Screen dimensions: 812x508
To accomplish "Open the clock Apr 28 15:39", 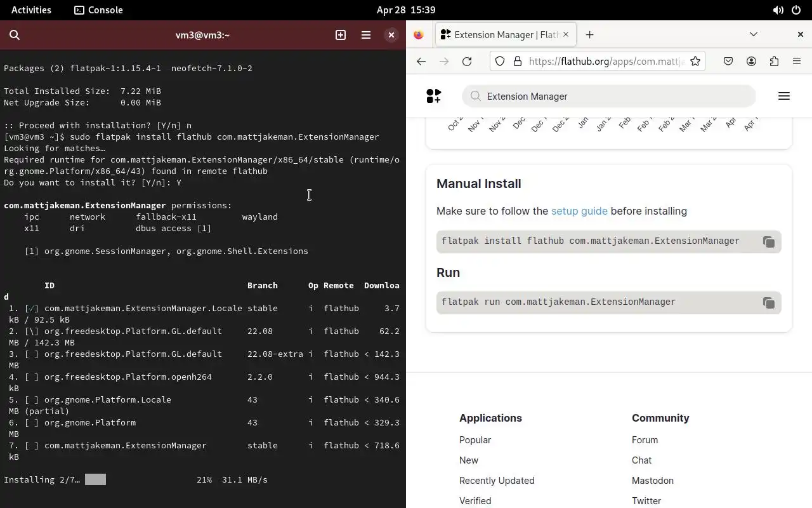I will coord(406,10).
